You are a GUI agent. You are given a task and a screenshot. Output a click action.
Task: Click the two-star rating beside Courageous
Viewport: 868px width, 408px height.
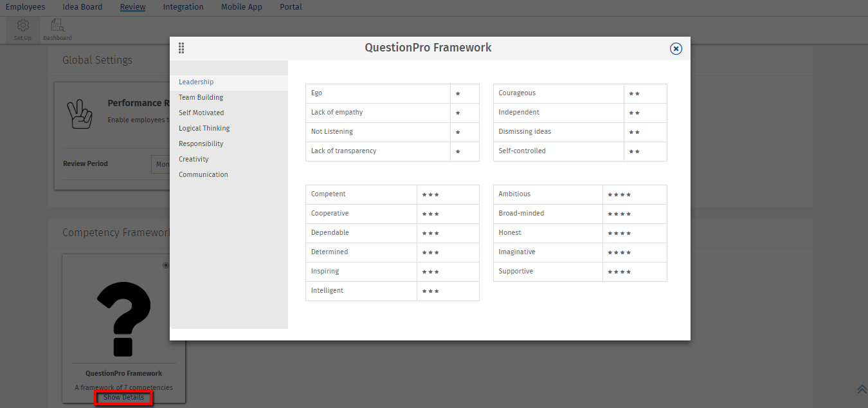635,94
